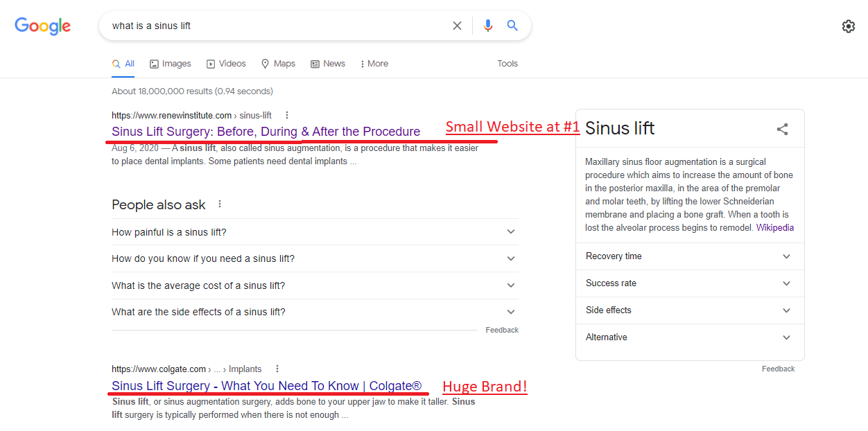Open Colgate Sinus Lift Surgery result link

(x=267, y=386)
